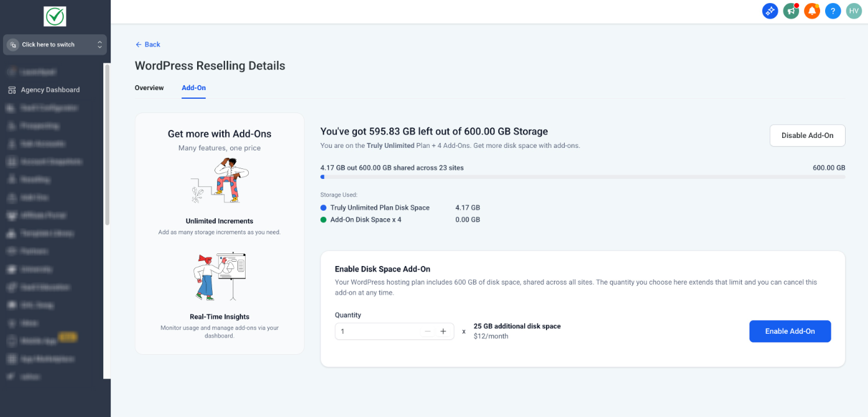Click the 'Get more with Add-Ons' heading

[219, 134]
